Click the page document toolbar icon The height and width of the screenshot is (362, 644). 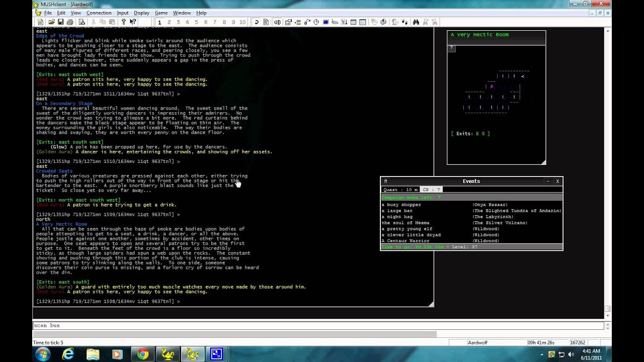pyautogui.click(x=266, y=22)
